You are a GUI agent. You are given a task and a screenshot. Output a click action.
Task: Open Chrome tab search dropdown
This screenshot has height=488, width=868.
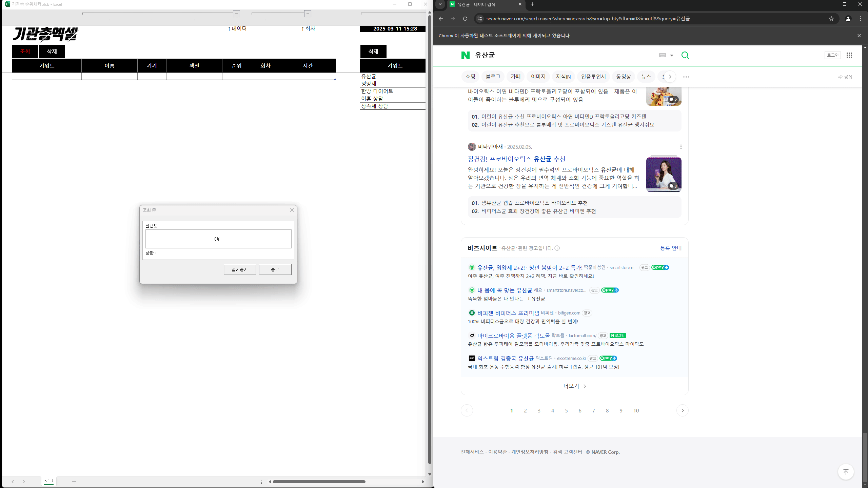coord(440,4)
